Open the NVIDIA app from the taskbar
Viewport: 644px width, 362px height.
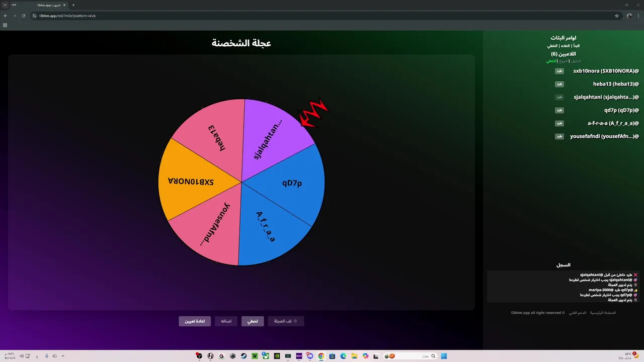(x=277, y=356)
